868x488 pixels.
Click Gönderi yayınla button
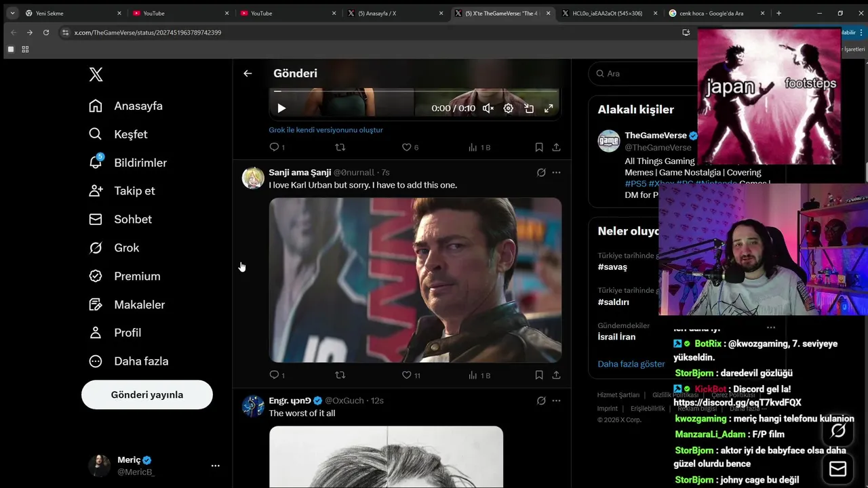pyautogui.click(x=147, y=394)
